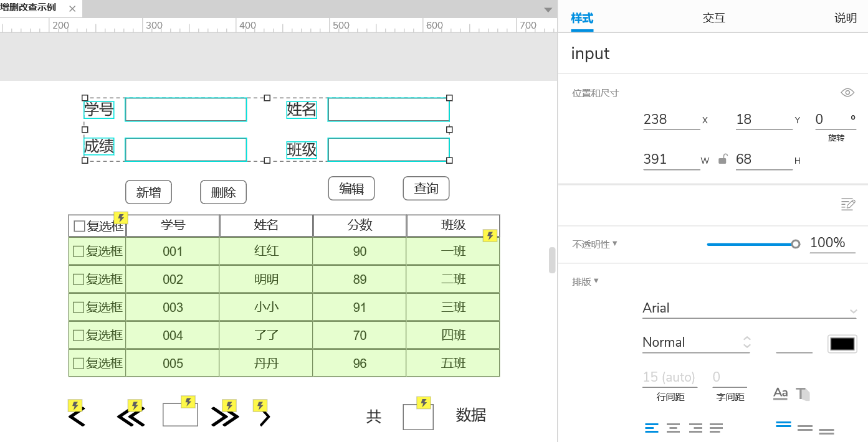Set vertical alignment to top

coord(783,426)
